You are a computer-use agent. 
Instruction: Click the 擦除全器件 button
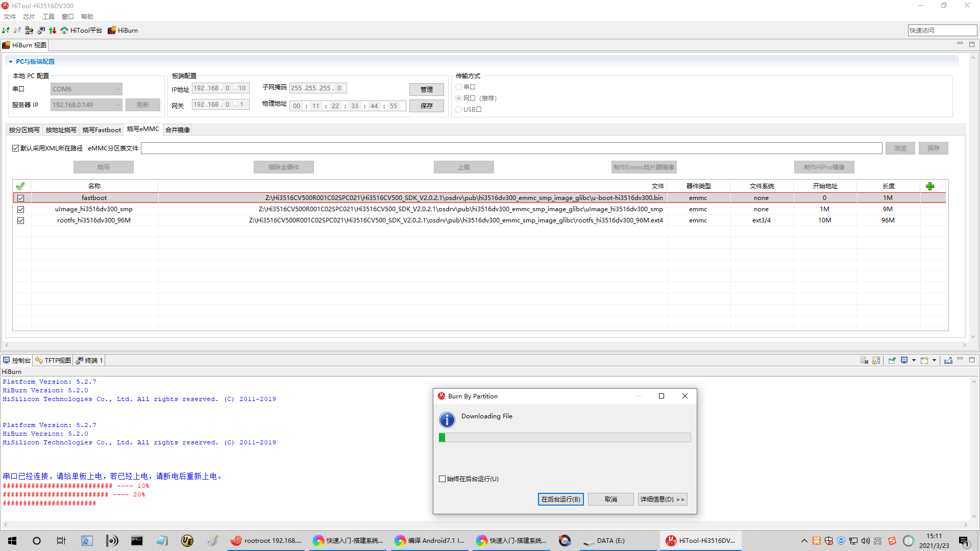(x=283, y=167)
